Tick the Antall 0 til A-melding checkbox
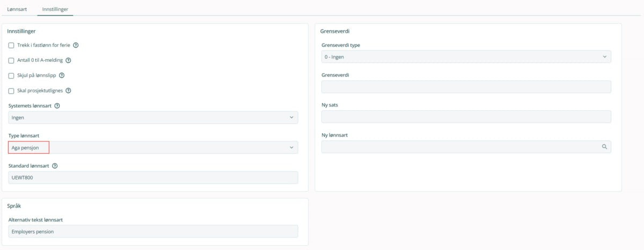 pyautogui.click(x=11, y=60)
